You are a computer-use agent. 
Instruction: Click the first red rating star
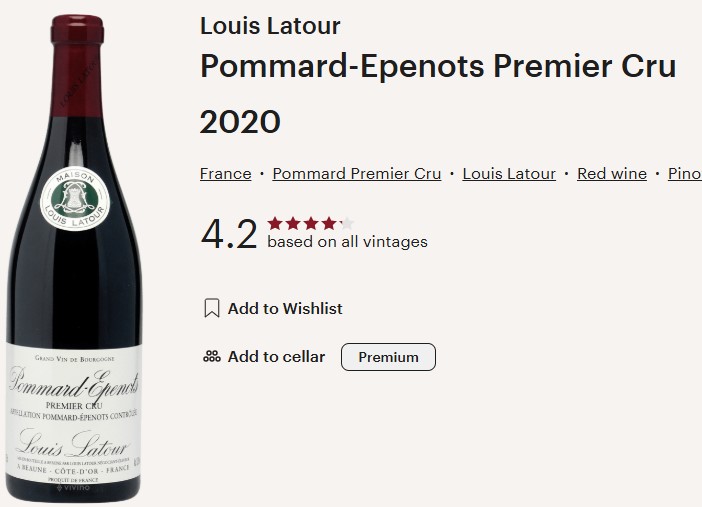click(275, 223)
